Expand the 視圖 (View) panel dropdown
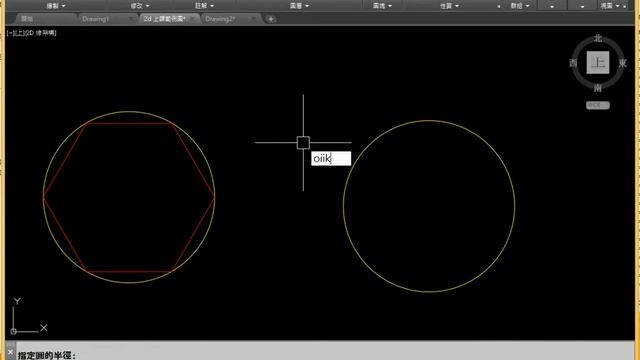The height and width of the screenshot is (360, 640). [610, 6]
